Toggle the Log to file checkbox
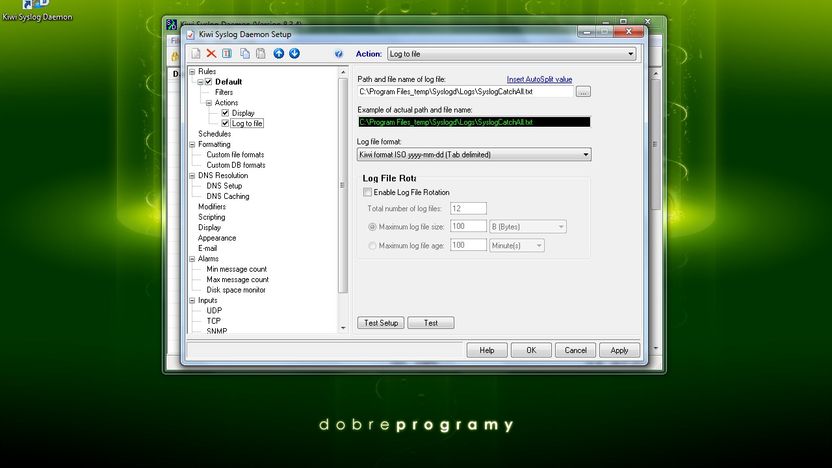832x468 pixels. tap(225, 123)
